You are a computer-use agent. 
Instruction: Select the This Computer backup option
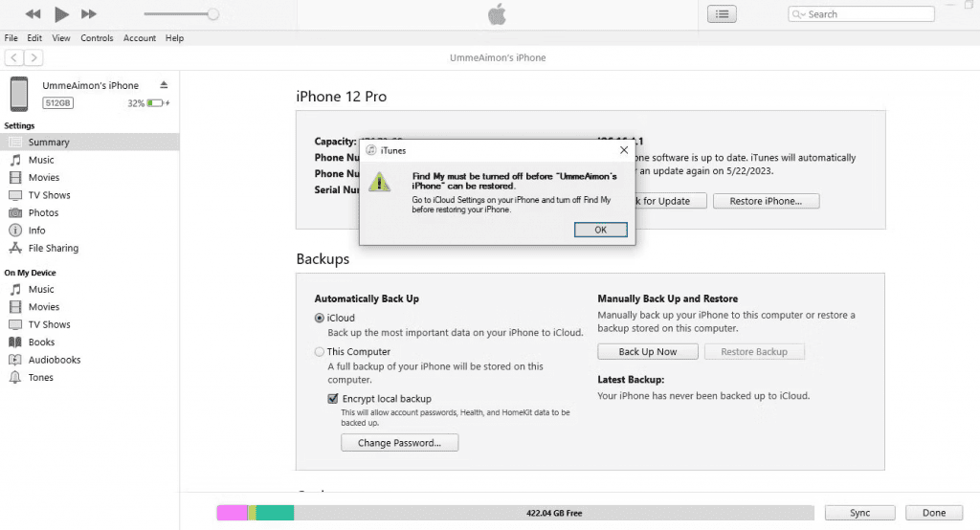coord(320,352)
